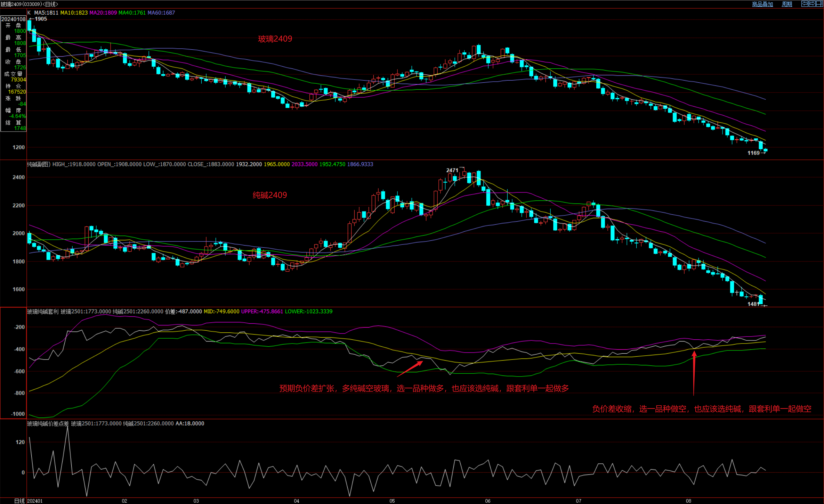Click the red 玻璃2409 text annotation
The height and width of the screenshot is (504, 824).
coord(275,39)
